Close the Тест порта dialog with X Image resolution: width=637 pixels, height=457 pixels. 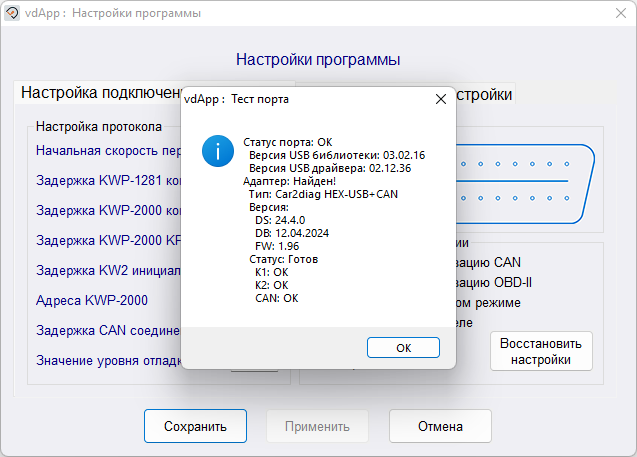pos(440,99)
